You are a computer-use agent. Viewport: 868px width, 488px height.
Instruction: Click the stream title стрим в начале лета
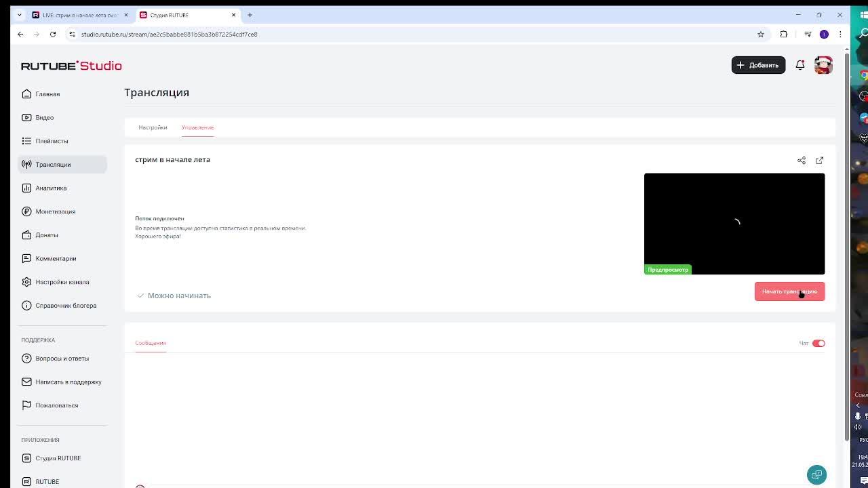(x=172, y=159)
